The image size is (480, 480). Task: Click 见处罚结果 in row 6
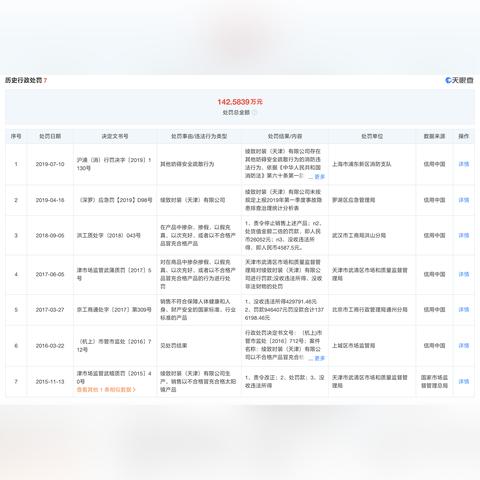pos(174,346)
